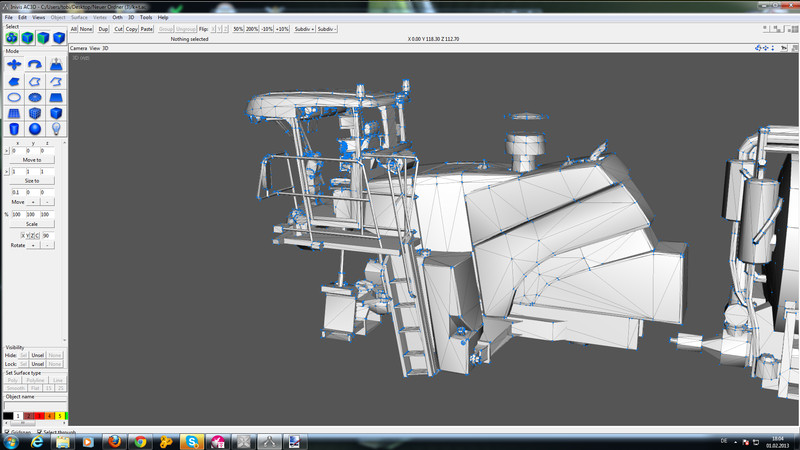Pick the subdivided Box mesh tool

tap(35, 113)
